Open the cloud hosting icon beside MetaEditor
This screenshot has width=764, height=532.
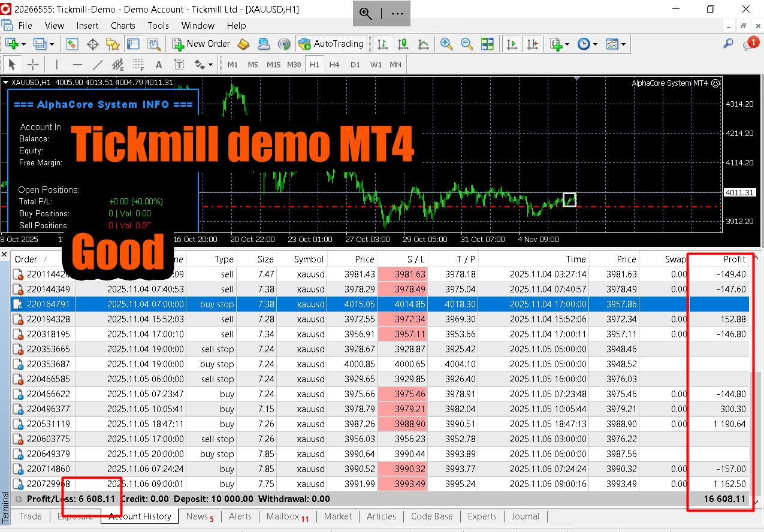tap(264, 44)
